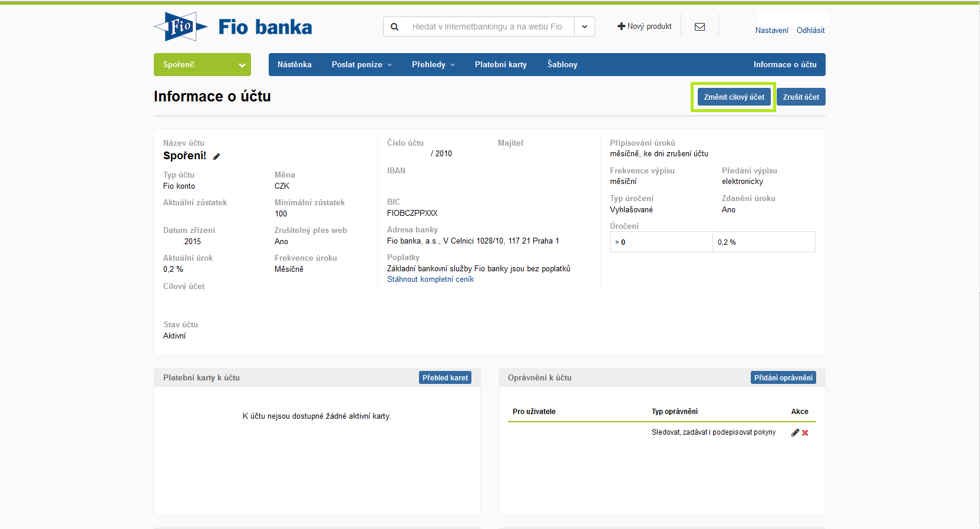Click Zrušit účet button
This screenshot has height=529, width=980.
801,97
